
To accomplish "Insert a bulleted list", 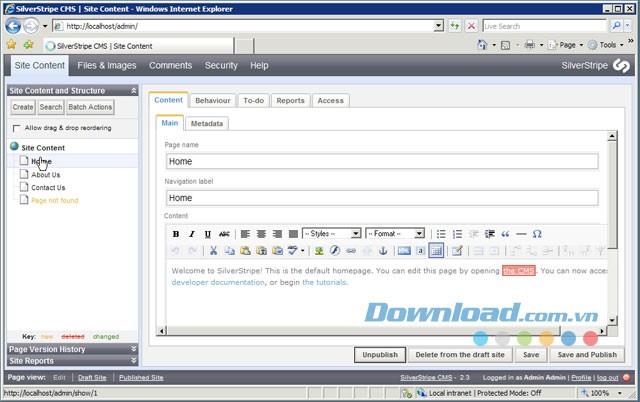I will pyautogui.click(x=441, y=234).
